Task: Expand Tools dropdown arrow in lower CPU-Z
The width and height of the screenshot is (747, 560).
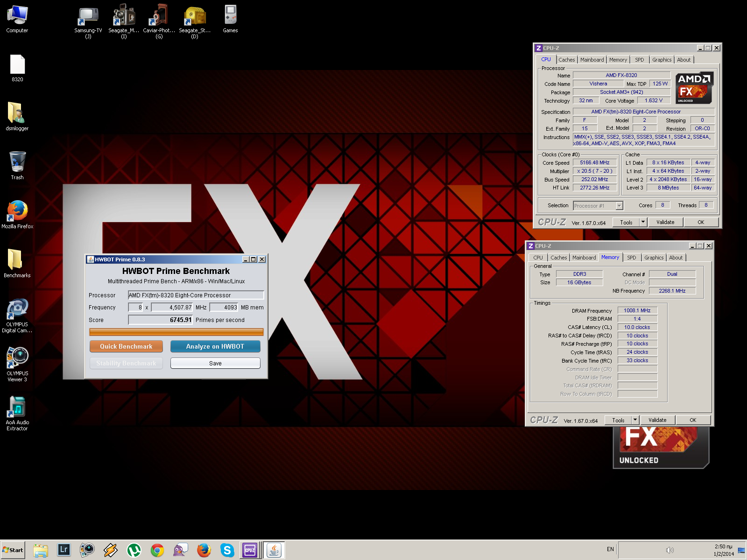Action: 635,420
